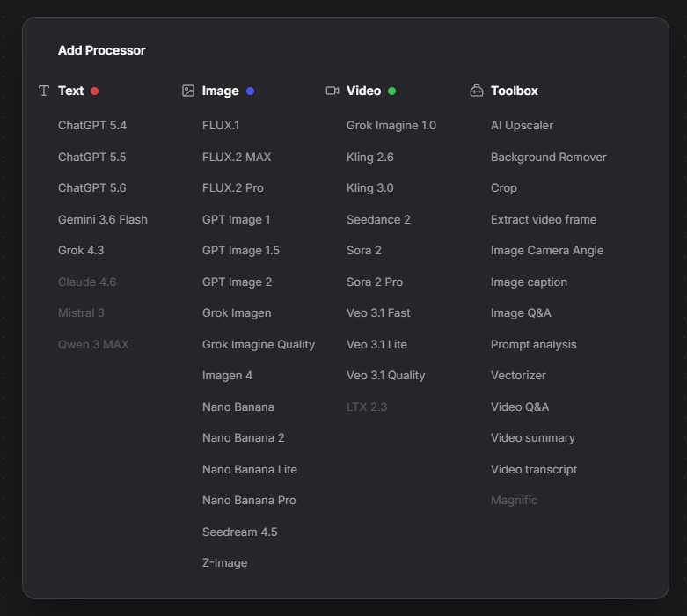The width and height of the screenshot is (687, 616).
Task: Select Video summary tool
Action: click(x=533, y=437)
